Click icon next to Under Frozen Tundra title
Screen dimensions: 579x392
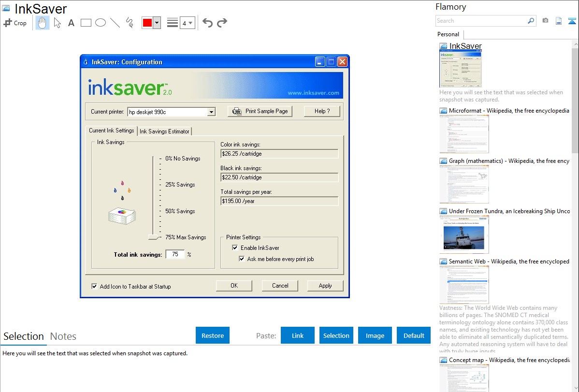443,211
